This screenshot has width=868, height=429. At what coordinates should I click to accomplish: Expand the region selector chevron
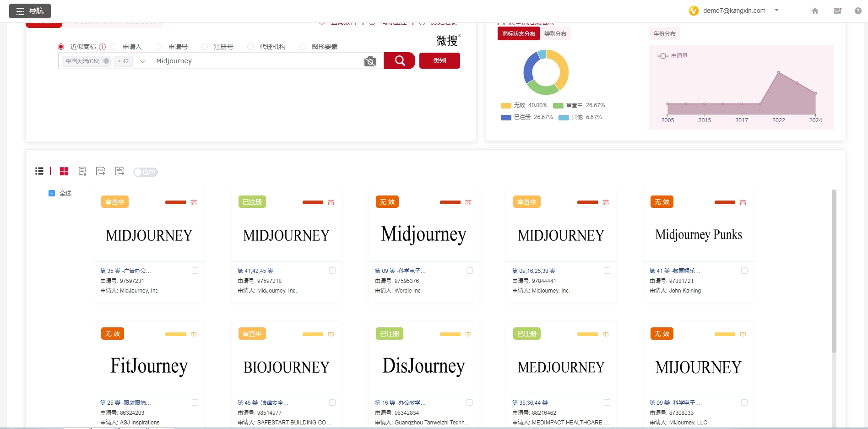click(x=142, y=61)
